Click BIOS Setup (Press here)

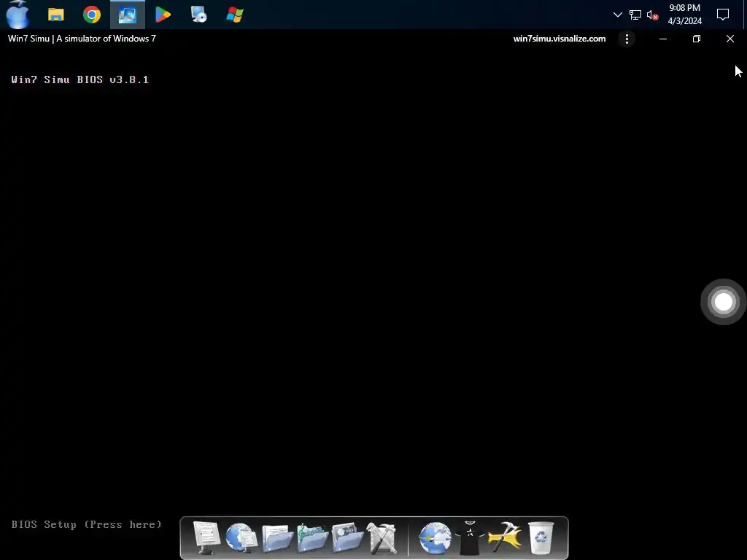pyautogui.click(x=86, y=524)
